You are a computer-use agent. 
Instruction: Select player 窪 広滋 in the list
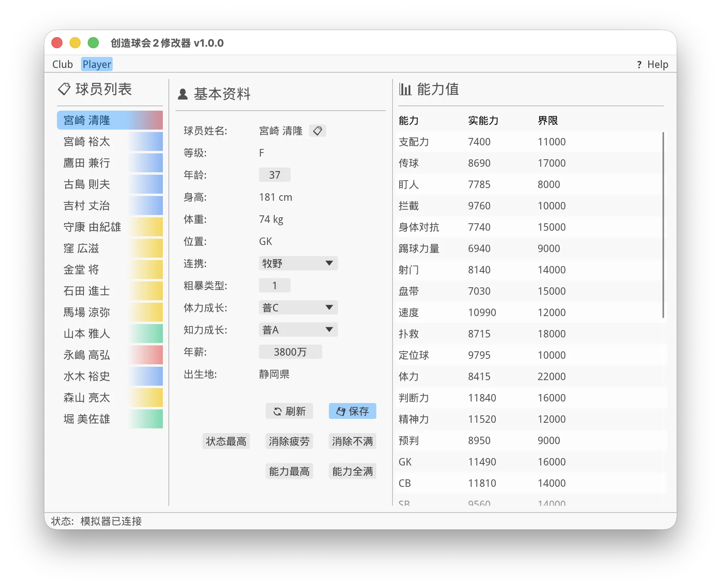tap(110, 248)
